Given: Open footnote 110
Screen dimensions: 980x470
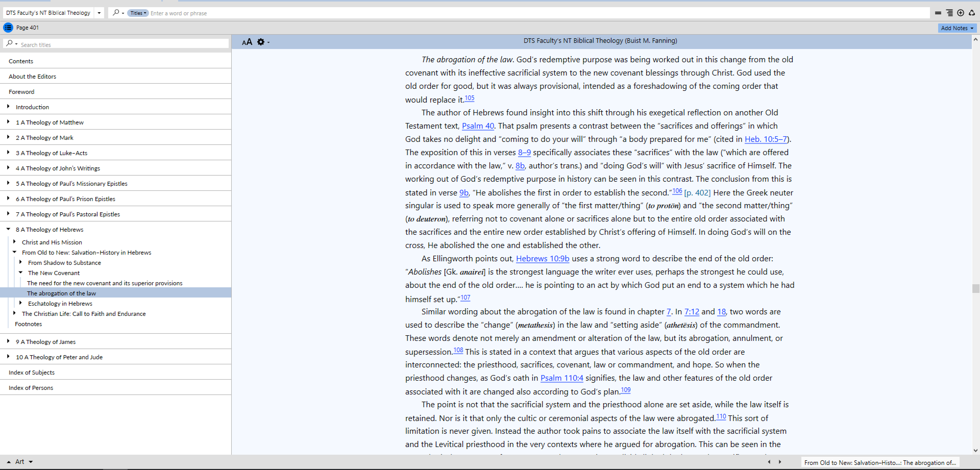Looking at the screenshot, I should pos(721,416).
